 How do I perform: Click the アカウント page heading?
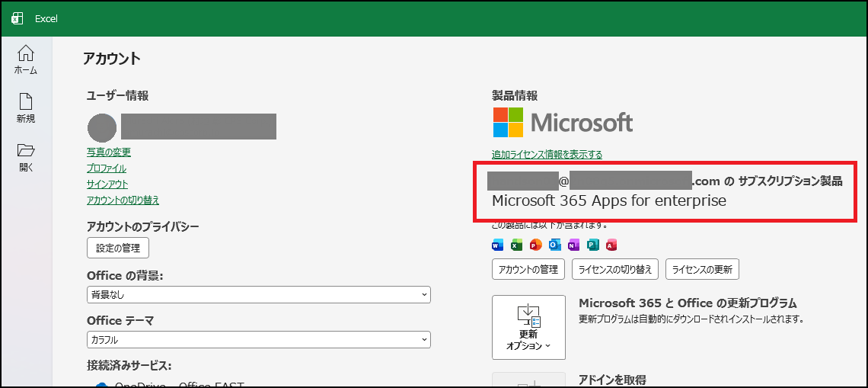pyautogui.click(x=111, y=58)
